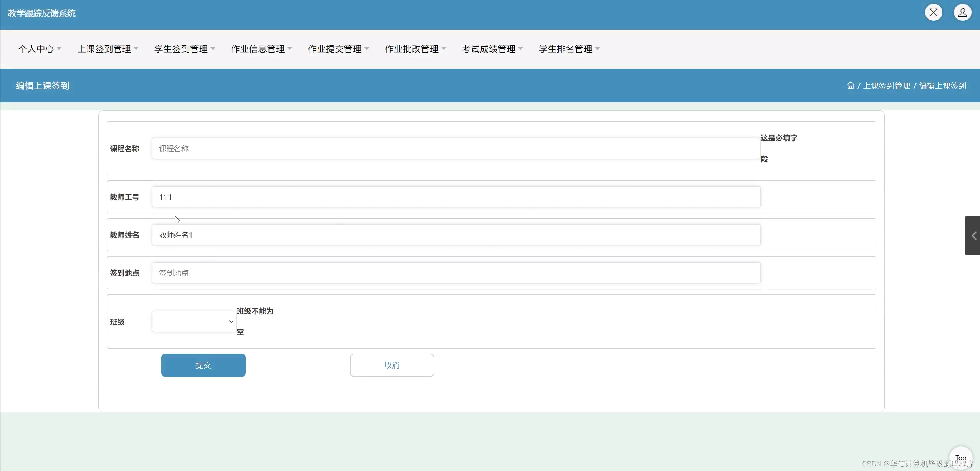The height and width of the screenshot is (471, 980).
Task: Expand the side panel arrow handle
Action: [973, 236]
